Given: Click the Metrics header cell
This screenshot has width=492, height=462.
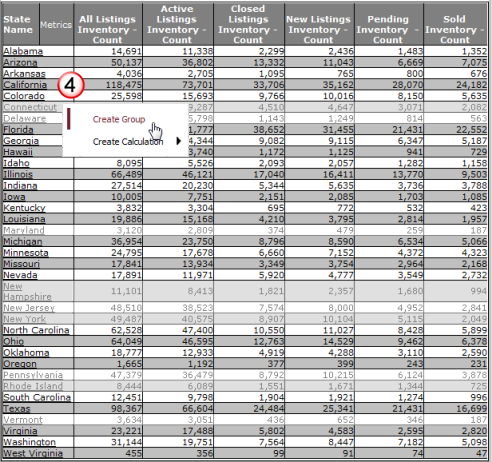Looking at the screenshot, I should pyautogui.click(x=56, y=25).
